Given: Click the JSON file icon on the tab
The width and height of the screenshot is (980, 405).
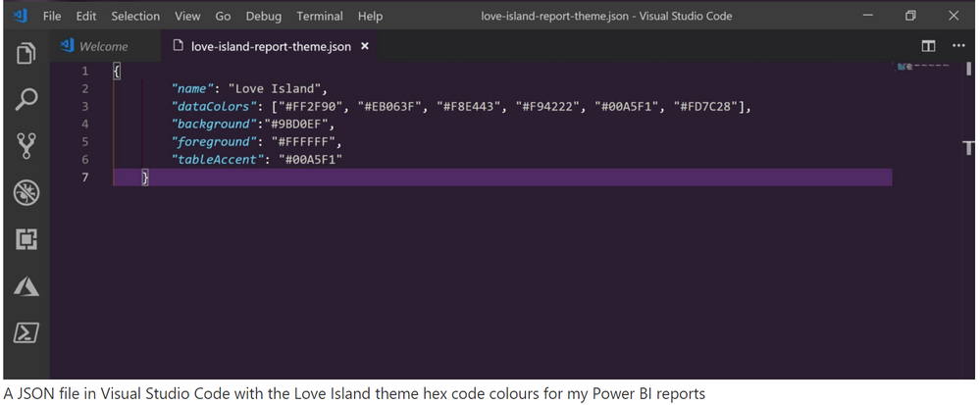Looking at the screenshot, I should pos(179,46).
